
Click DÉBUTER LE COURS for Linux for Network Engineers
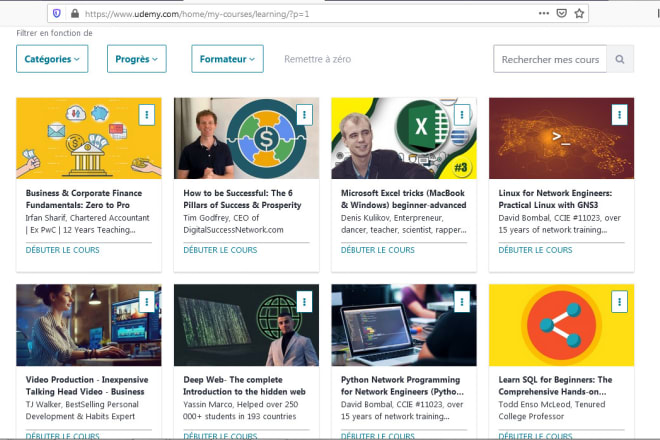coord(535,250)
